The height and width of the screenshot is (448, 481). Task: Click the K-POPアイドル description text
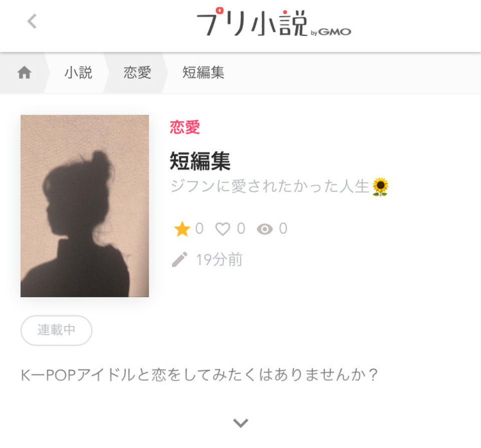click(199, 375)
